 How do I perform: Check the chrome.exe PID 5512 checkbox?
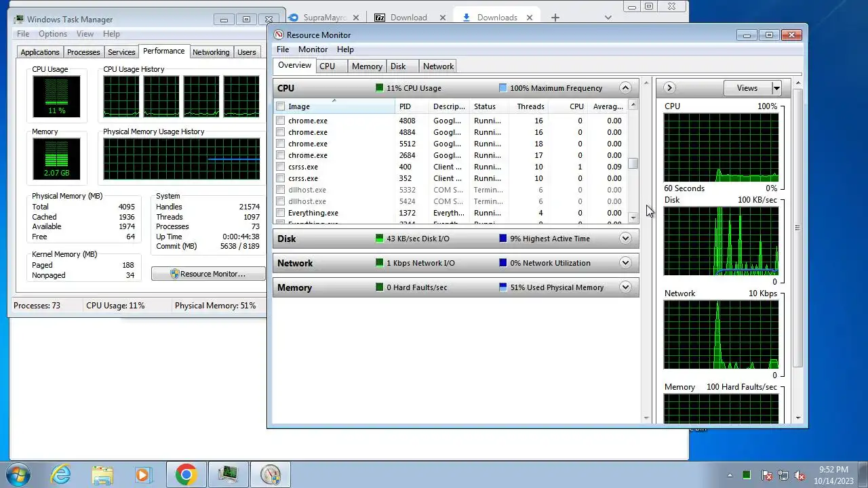click(x=280, y=144)
